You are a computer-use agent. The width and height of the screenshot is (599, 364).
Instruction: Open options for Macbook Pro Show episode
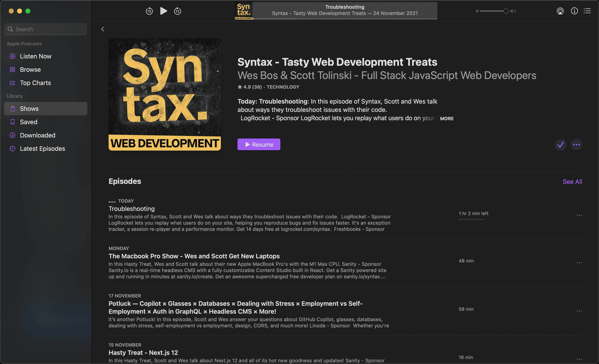[x=579, y=263]
